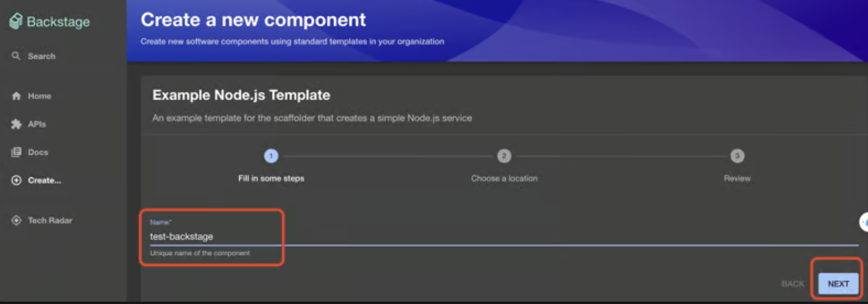Viewport: 868px width, 304px height.
Task: Jump to step 2 circle in stepper
Action: [504, 156]
